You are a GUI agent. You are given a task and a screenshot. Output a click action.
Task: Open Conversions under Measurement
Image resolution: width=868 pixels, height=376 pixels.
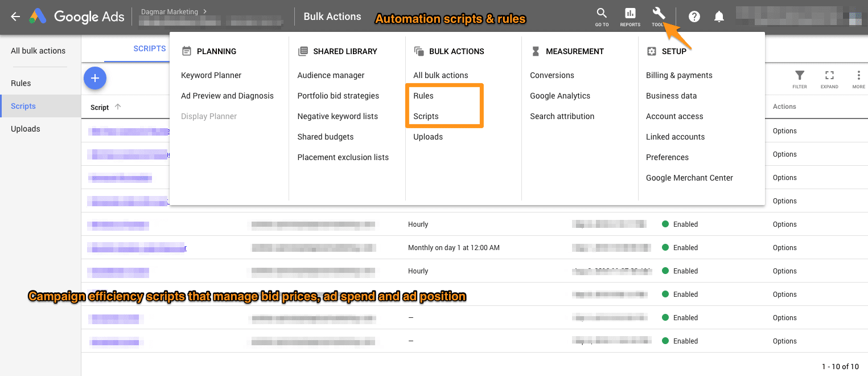coord(552,75)
